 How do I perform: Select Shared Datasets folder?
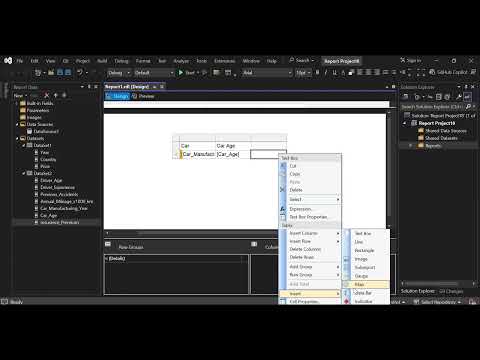(x=441, y=138)
